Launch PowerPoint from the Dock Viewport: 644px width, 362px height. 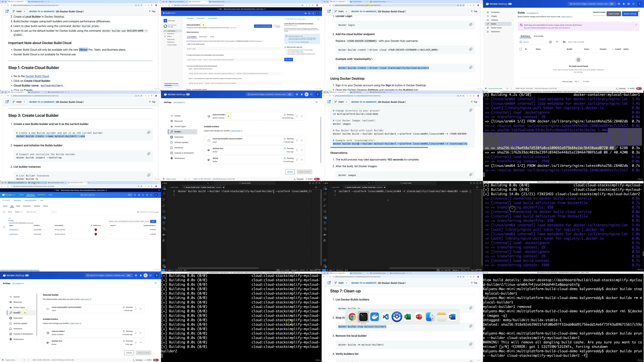(419, 317)
